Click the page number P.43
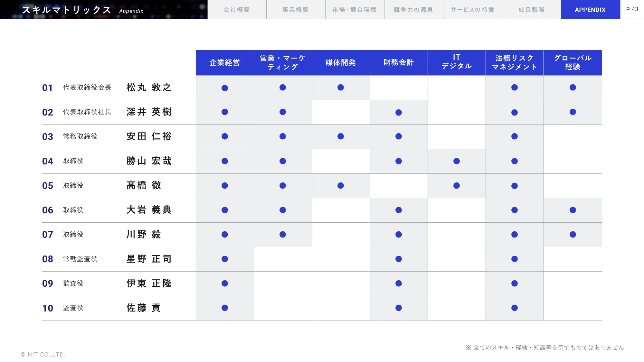Screen dimensions: 644x362 click(632, 9)
